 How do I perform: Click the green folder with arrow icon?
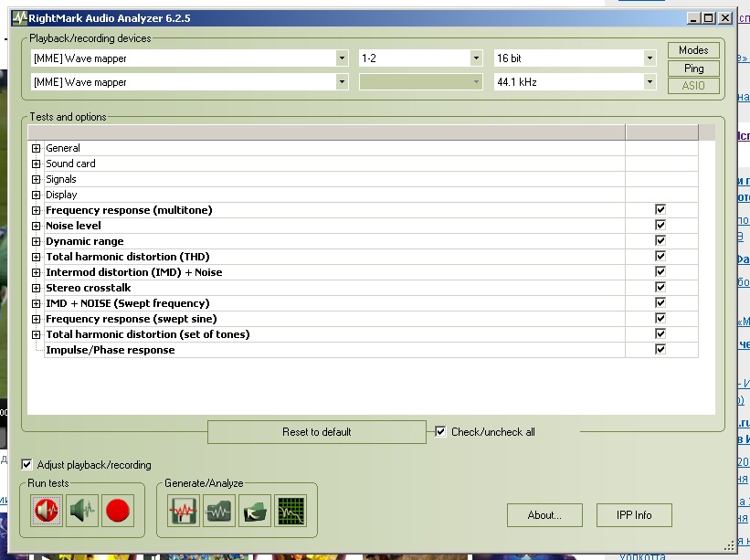pos(255,512)
